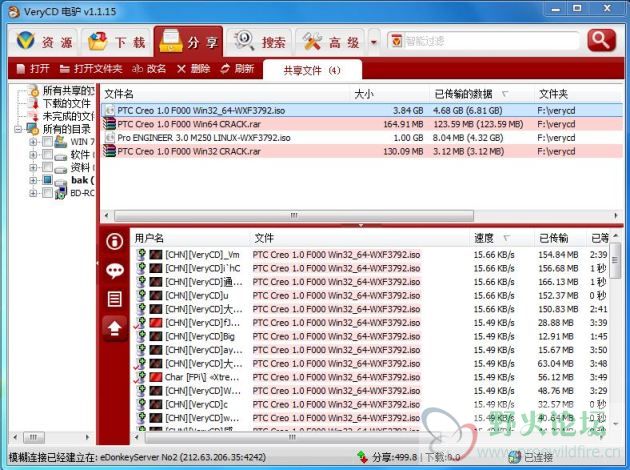Click the Pro ENGINEER iso file icon
The width and height of the screenshot is (630, 470).
[109, 137]
